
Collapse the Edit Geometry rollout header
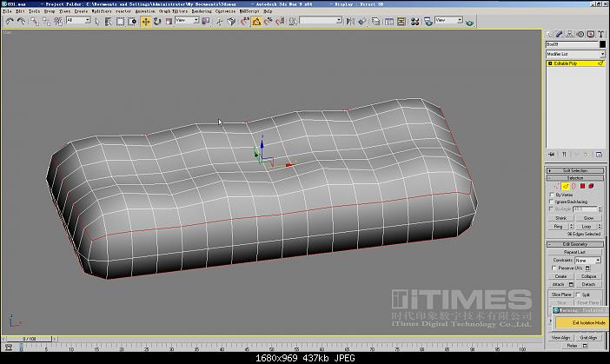pyautogui.click(x=575, y=244)
